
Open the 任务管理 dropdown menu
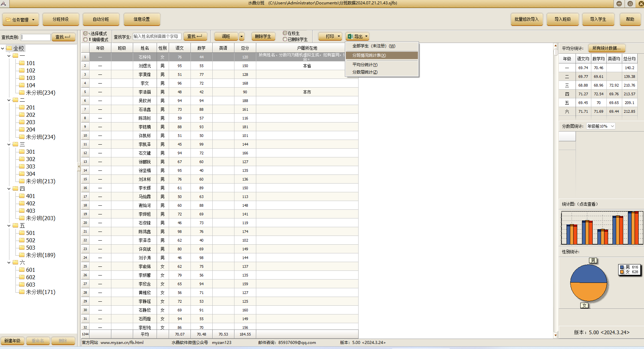[x=20, y=19]
